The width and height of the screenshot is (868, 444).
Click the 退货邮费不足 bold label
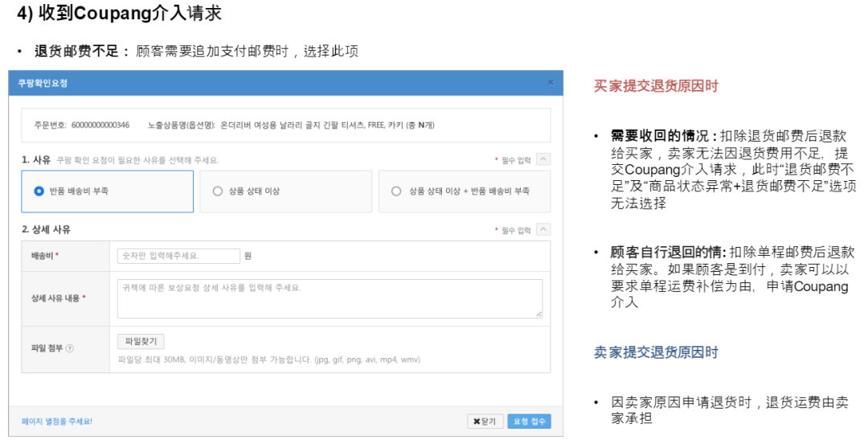coord(77,51)
